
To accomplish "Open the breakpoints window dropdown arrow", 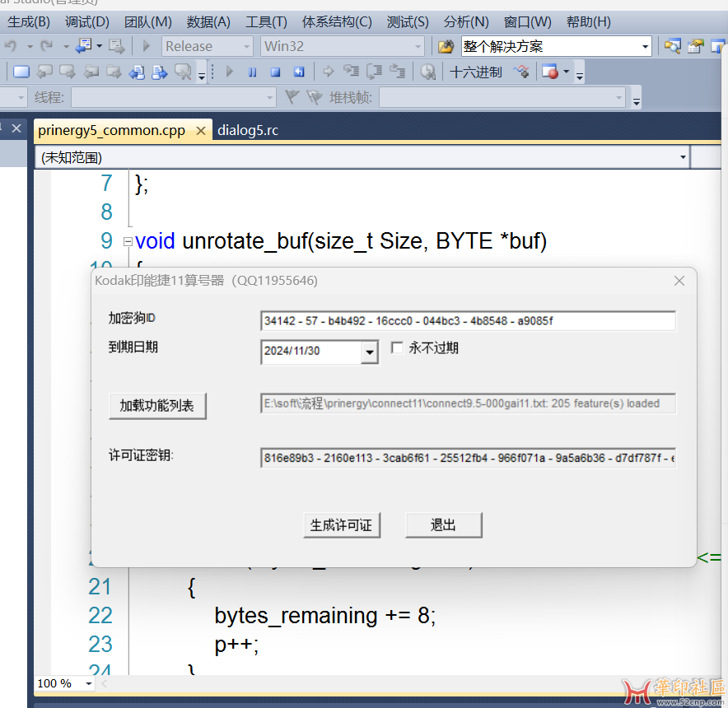I will click(x=566, y=72).
